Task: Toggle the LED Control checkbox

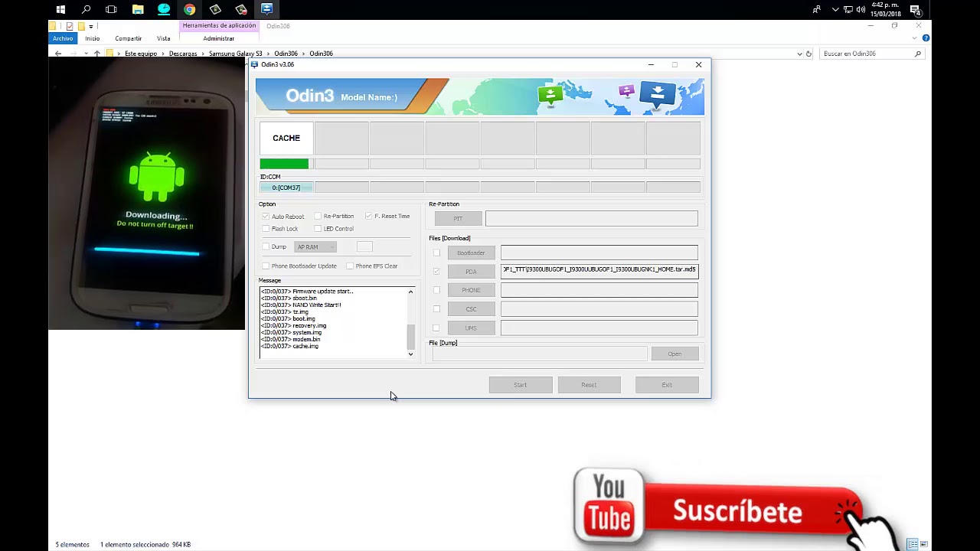Action: pos(318,229)
